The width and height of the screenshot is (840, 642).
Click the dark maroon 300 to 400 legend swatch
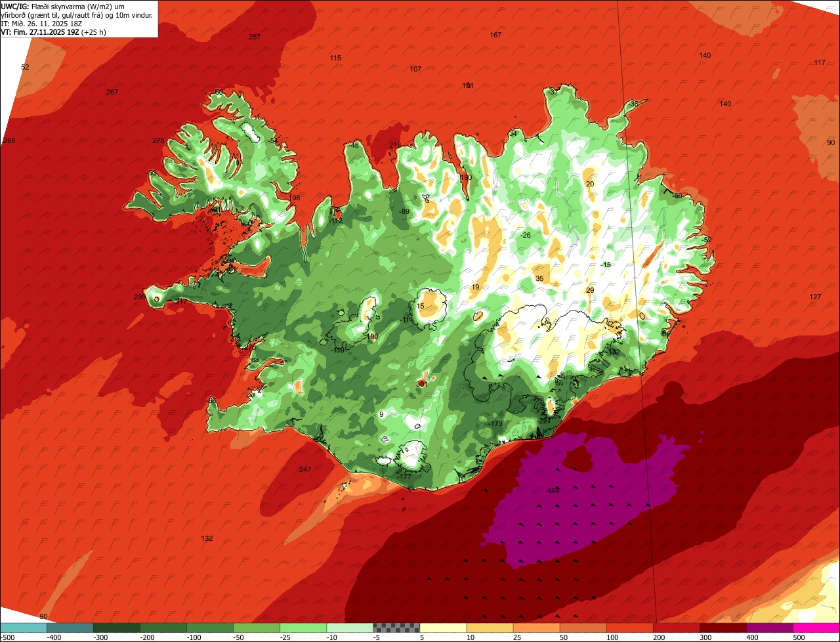tap(723, 628)
